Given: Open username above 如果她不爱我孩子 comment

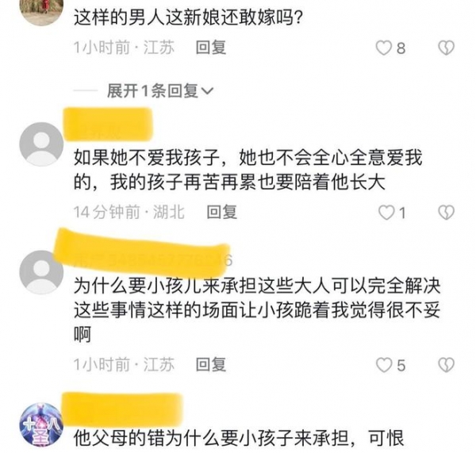Looking at the screenshot, I should coord(108,125).
